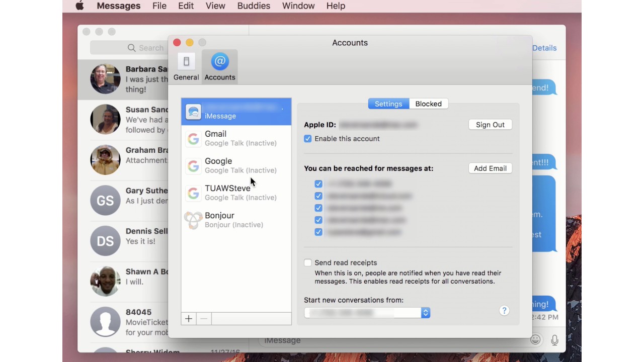Click Graham's avatar photo
This screenshot has height=362, width=644.
click(105, 160)
